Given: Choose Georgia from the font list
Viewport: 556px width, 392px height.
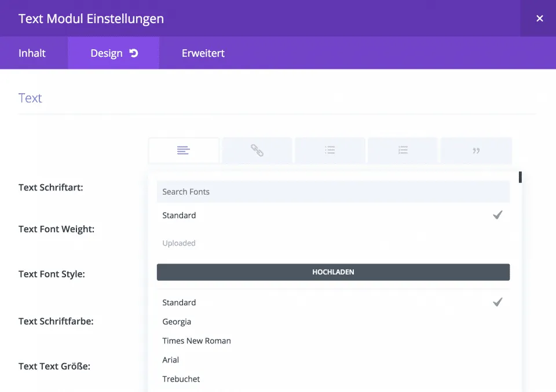Looking at the screenshot, I should (x=177, y=321).
